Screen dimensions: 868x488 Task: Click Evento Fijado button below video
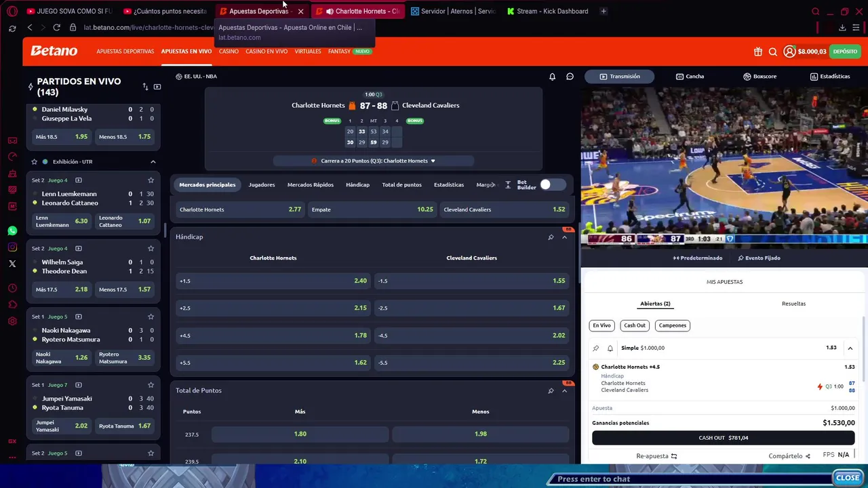759,258
